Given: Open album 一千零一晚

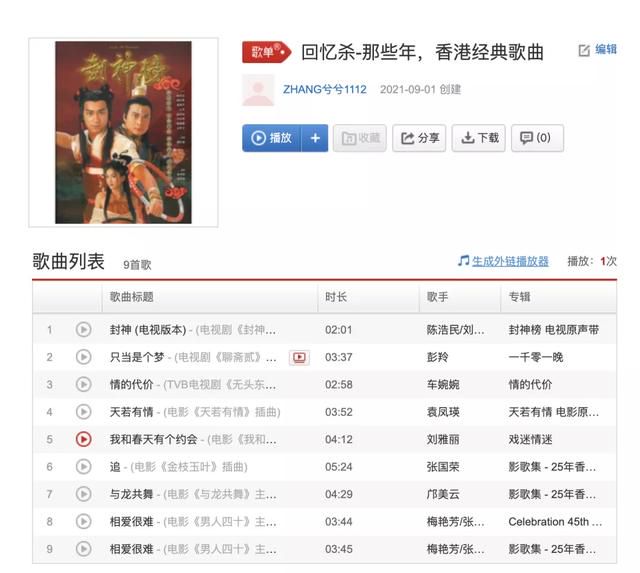Looking at the screenshot, I should click(x=536, y=357).
